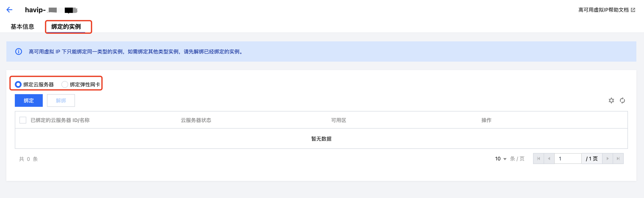
Task: Expand the 10 per page dropdown
Action: click(500, 159)
